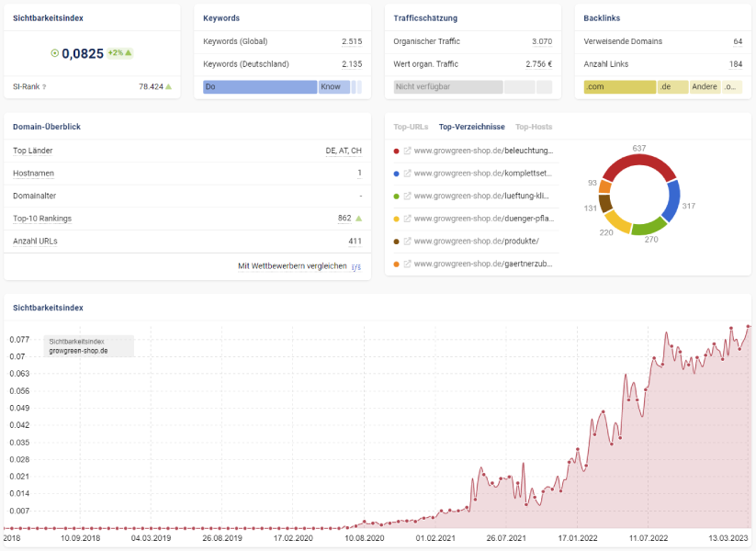Click the external link icon beside the lueftung-kli directory
Image resolution: width=756 pixels, height=551 pixels.
tap(407, 197)
